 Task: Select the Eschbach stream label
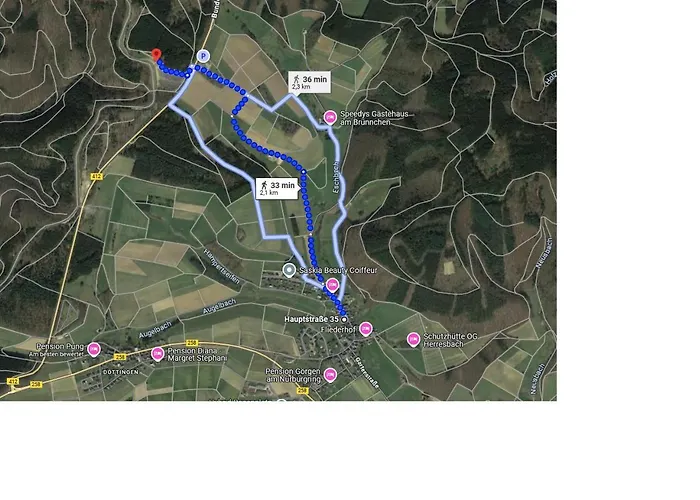click(336, 177)
